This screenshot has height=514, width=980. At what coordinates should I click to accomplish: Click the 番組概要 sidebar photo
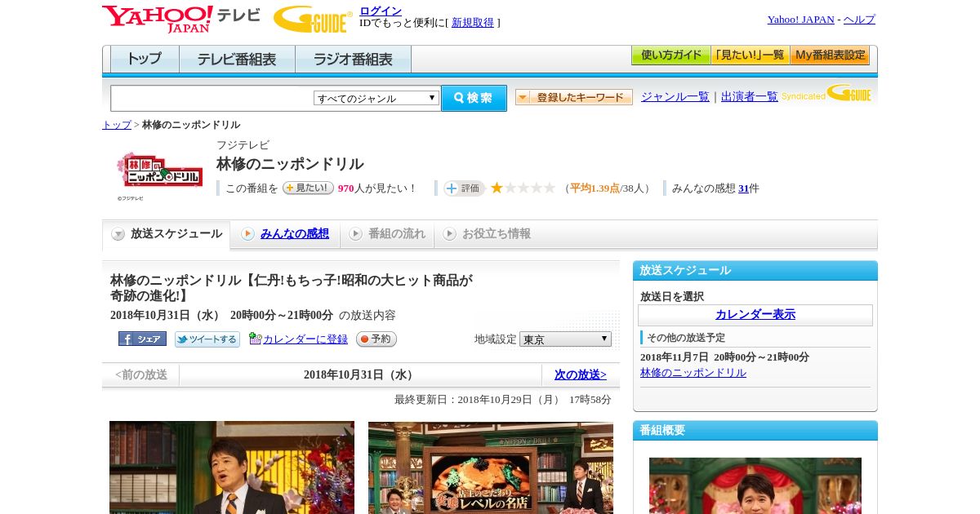point(755,485)
